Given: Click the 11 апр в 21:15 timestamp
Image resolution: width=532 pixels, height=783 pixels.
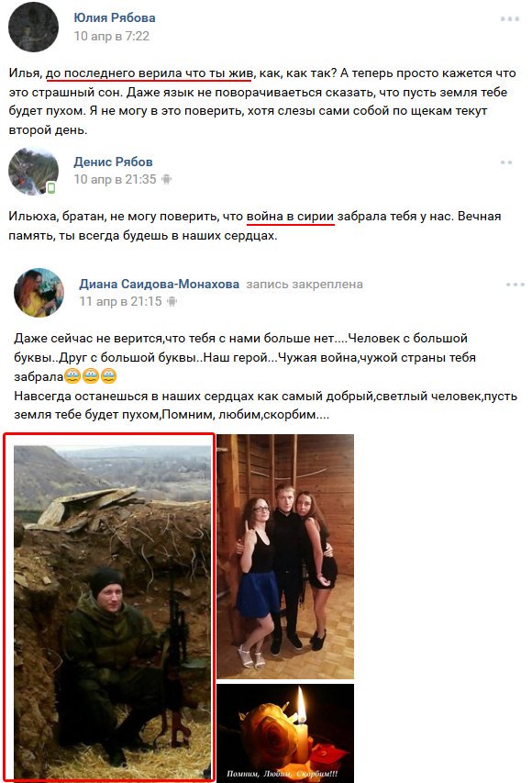Looking at the screenshot, I should (121, 301).
